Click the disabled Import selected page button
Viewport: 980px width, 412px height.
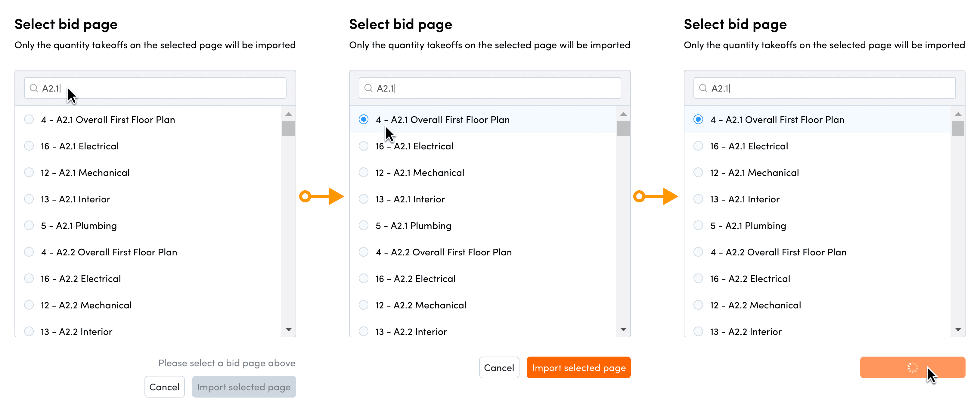pyautogui.click(x=244, y=387)
